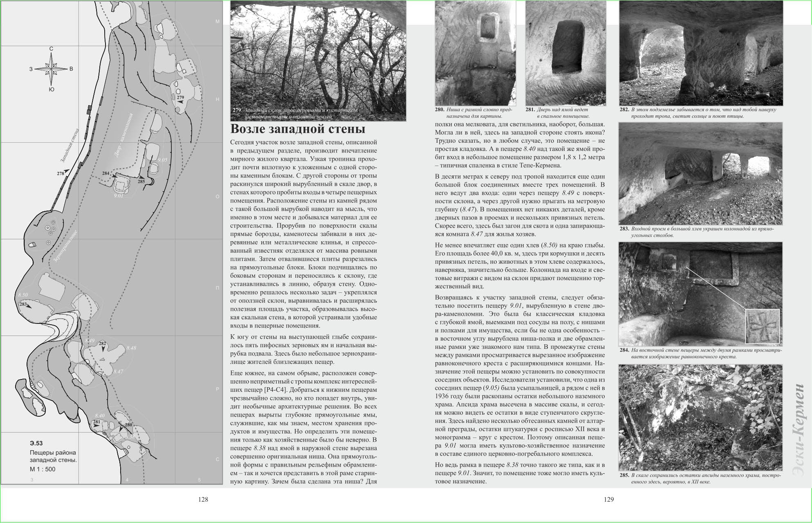The height and width of the screenshot is (523, 812).
Task: Click the compass rose on the map
Action: tap(52, 69)
